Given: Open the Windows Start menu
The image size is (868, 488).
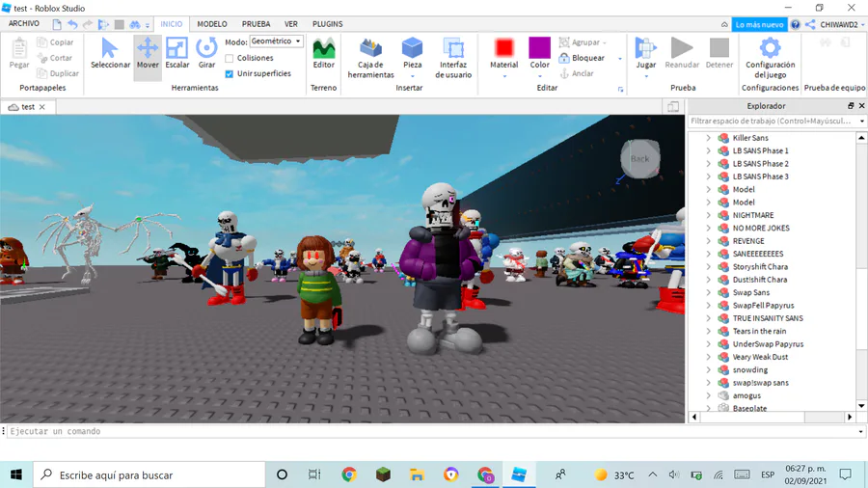Looking at the screenshot, I should (x=16, y=474).
